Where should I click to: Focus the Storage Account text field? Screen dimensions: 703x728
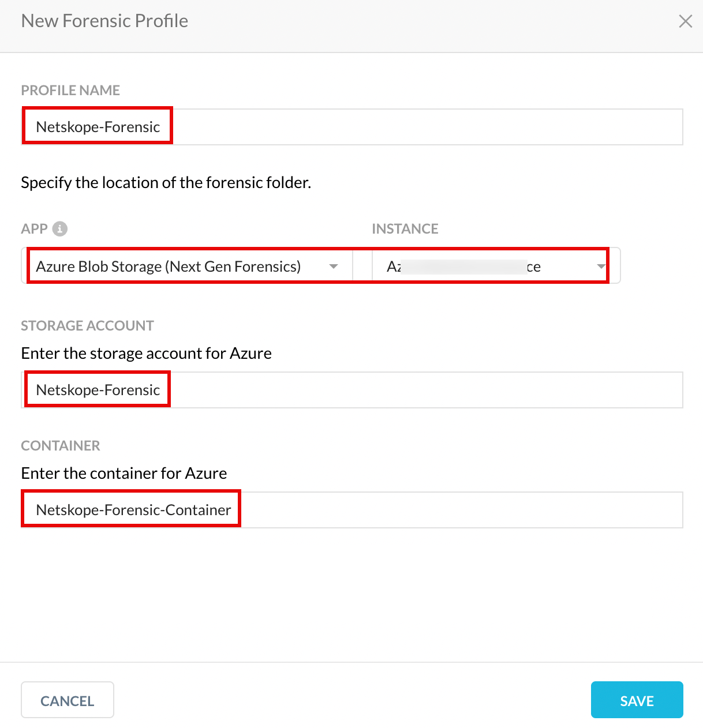[x=352, y=390]
